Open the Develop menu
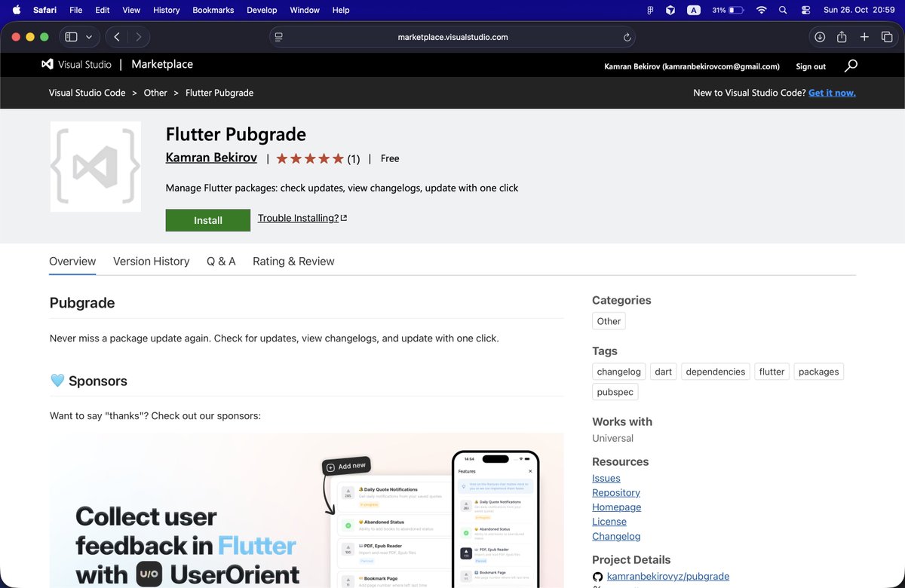905x588 pixels. (x=262, y=10)
